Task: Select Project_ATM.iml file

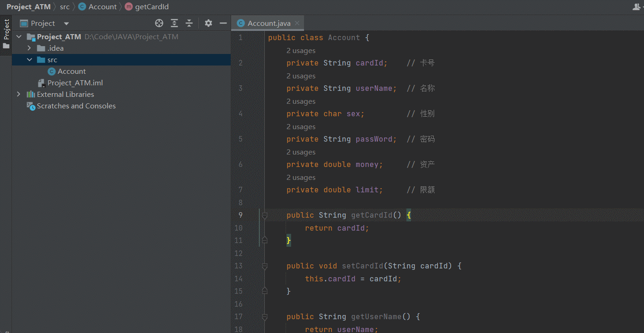Action: (x=75, y=83)
